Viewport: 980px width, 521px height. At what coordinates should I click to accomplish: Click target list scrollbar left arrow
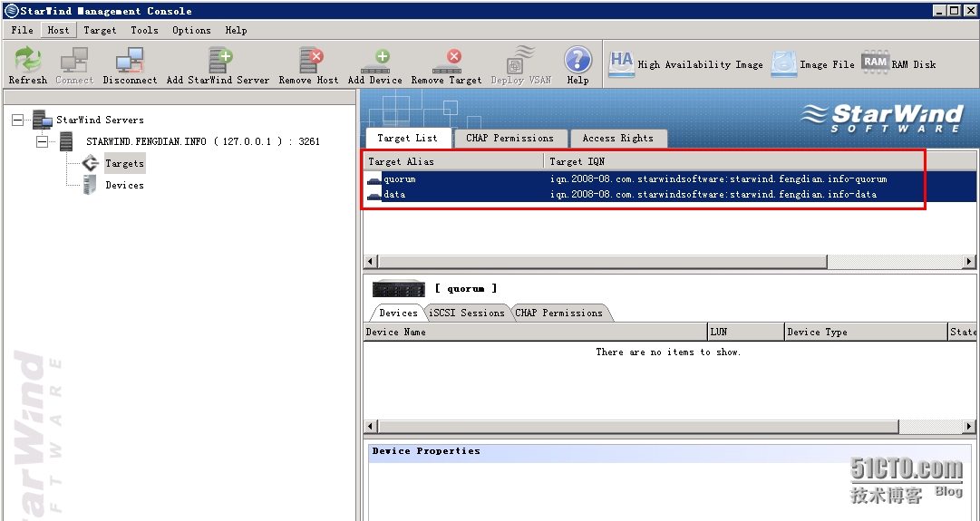[x=371, y=261]
